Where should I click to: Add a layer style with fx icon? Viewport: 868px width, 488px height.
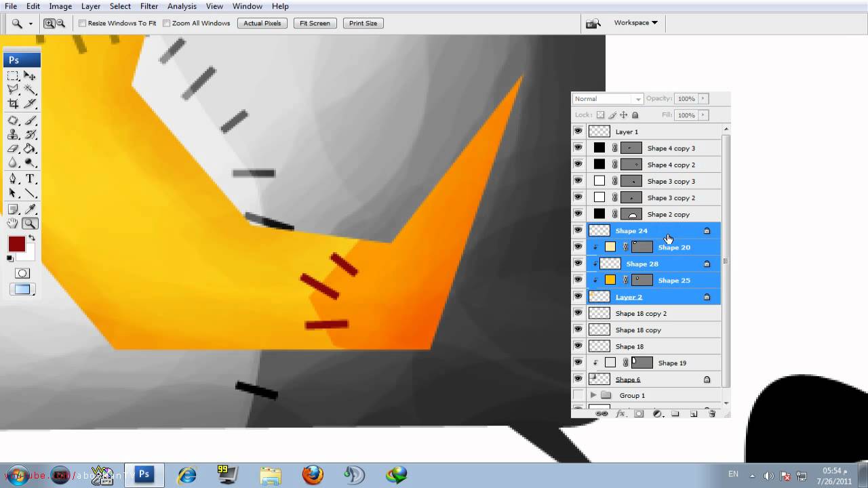(620, 413)
